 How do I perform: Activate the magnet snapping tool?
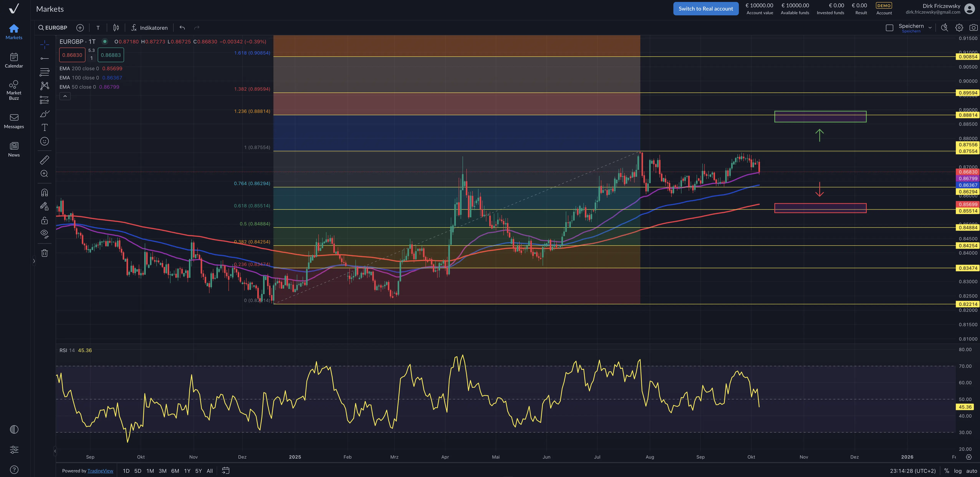point(45,192)
